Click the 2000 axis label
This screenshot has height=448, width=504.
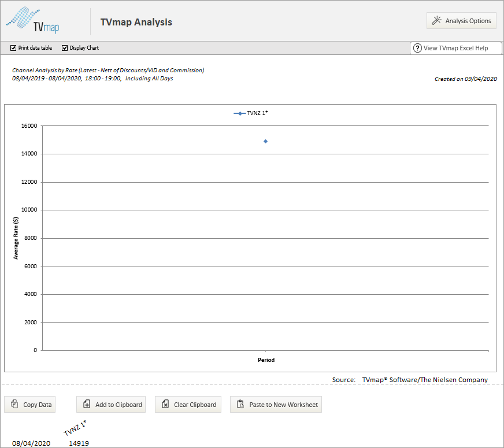click(31, 323)
